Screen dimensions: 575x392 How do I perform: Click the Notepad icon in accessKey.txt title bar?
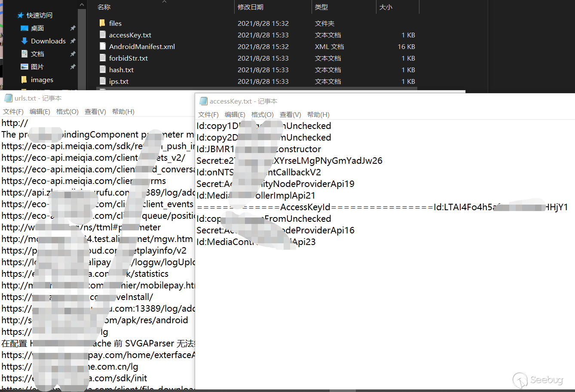203,101
